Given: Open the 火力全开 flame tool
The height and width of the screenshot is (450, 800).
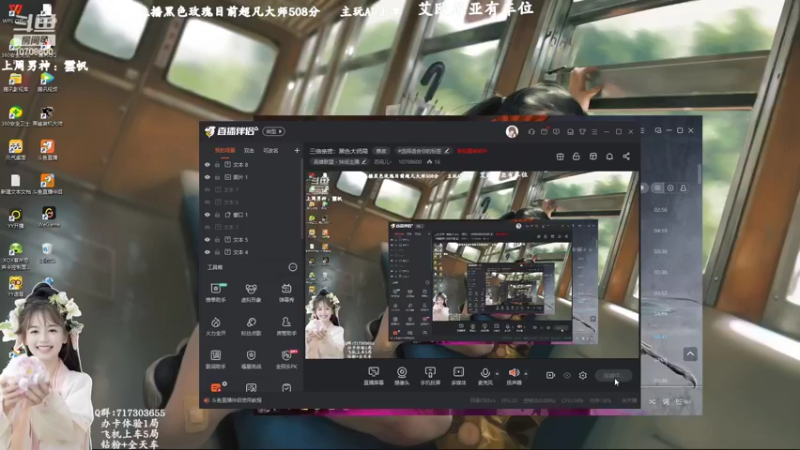Looking at the screenshot, I should [x=216, y=327].
